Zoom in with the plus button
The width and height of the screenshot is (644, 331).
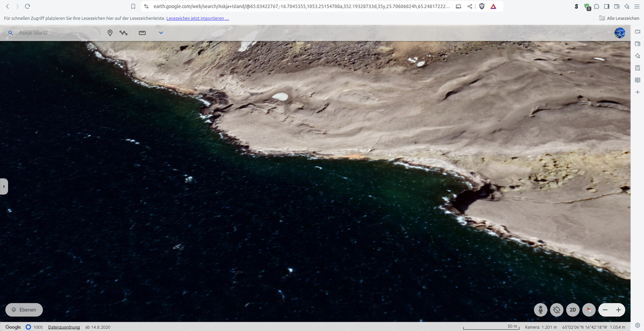pyautogui.click(x=618, y=310)
